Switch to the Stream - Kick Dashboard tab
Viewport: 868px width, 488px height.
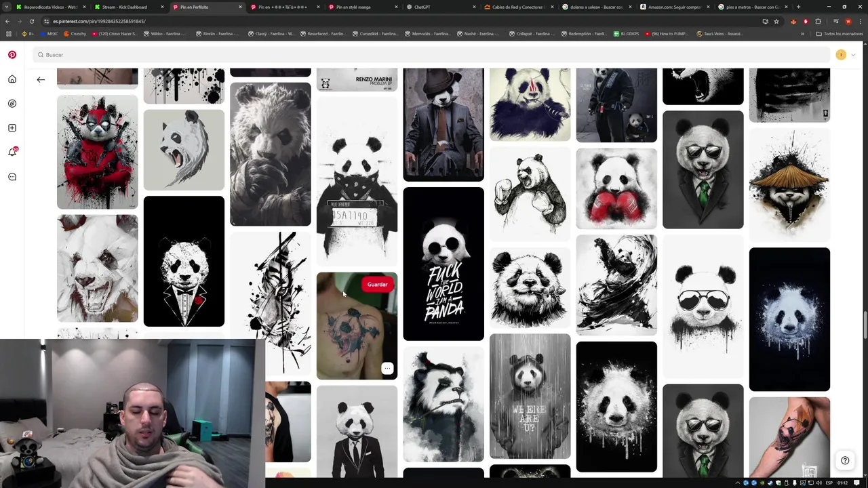[128, 7]
